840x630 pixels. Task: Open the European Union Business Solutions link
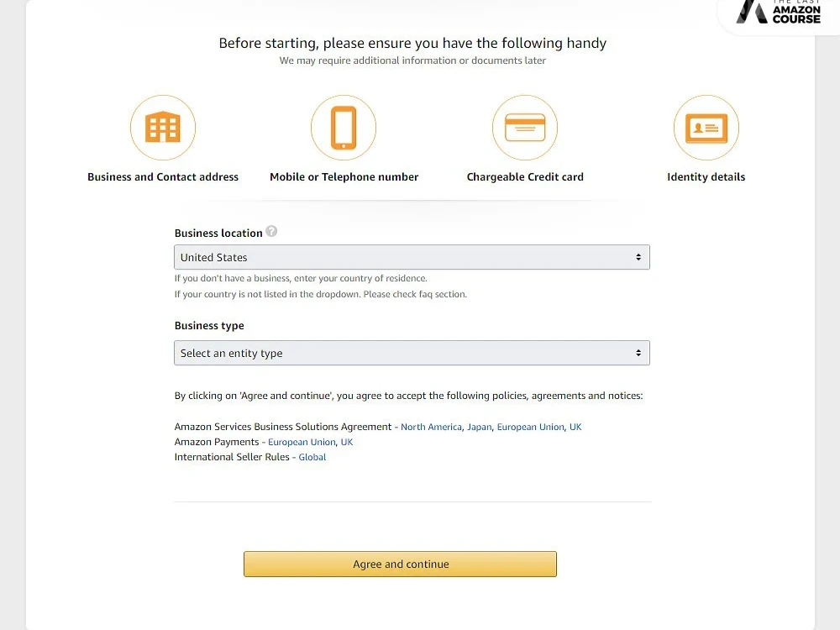(x=530, y=427)
